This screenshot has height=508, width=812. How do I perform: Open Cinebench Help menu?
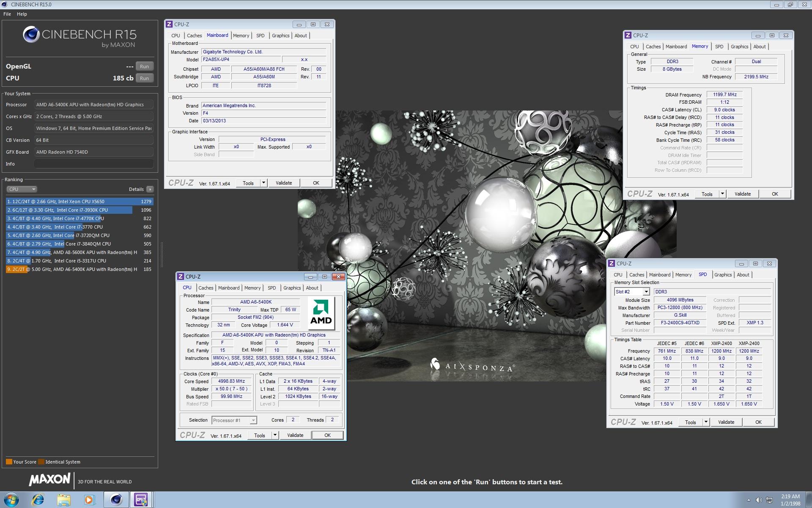click(22, 14)
